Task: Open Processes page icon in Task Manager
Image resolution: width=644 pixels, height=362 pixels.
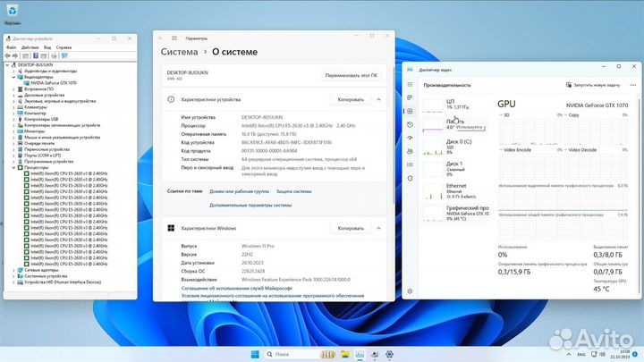Action: (410, 97)
